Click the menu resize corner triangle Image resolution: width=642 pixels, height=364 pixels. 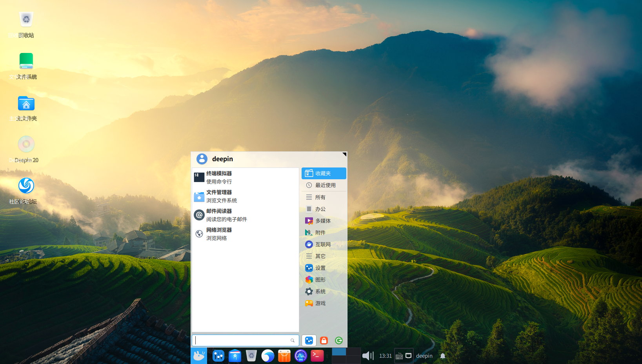click(x=344, y=154)
